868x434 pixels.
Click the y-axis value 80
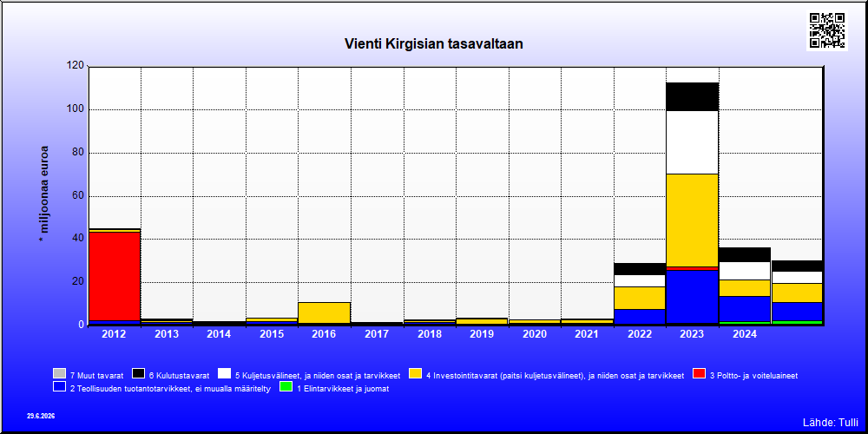pos(77,152)
